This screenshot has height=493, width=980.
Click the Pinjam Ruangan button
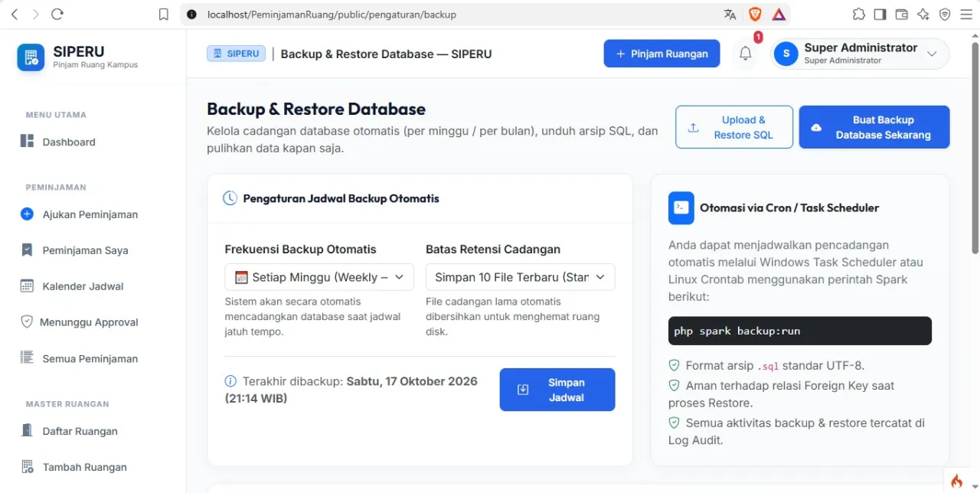coord(661,54)
